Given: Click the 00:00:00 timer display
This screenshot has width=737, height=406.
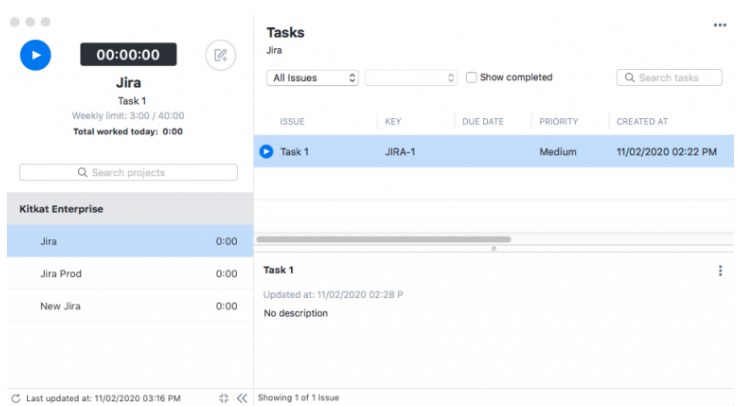Looking at the screenshot, I should pyautogui.click(x=128, y=55).
